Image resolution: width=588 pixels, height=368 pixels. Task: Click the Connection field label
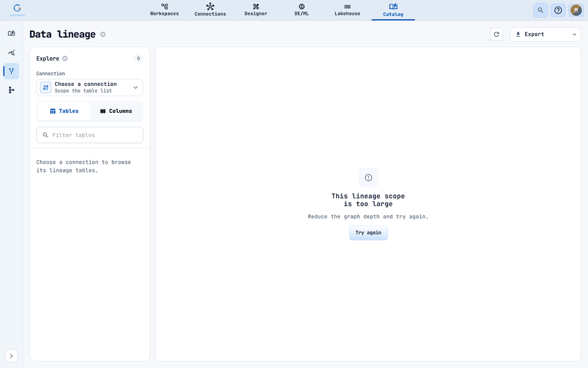(51, 74)
